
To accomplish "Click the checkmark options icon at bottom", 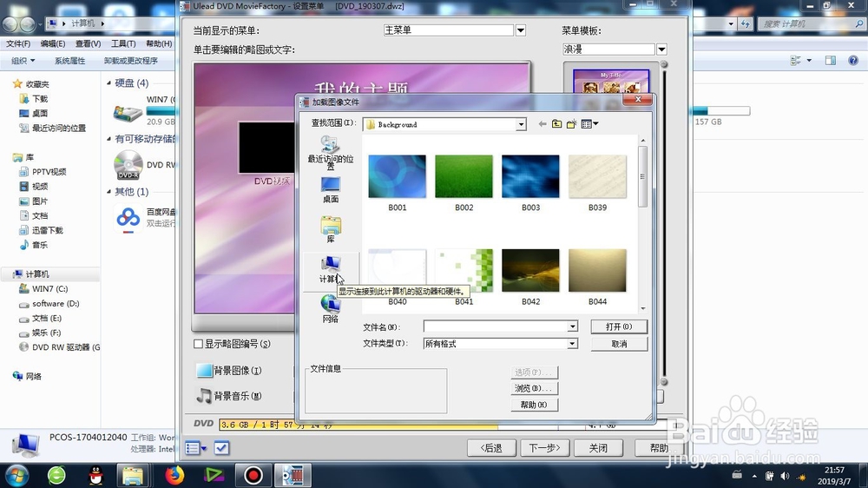I will point(221,447).
